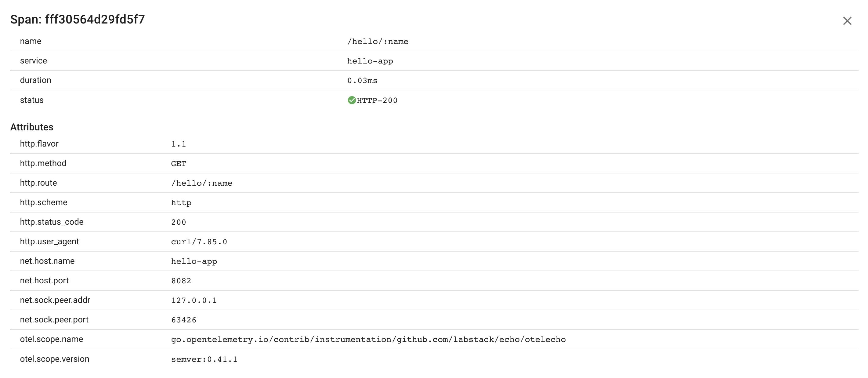868x378 pixels.
Task: Select the http.status_code 200 value
Action: tap(179, 222)
